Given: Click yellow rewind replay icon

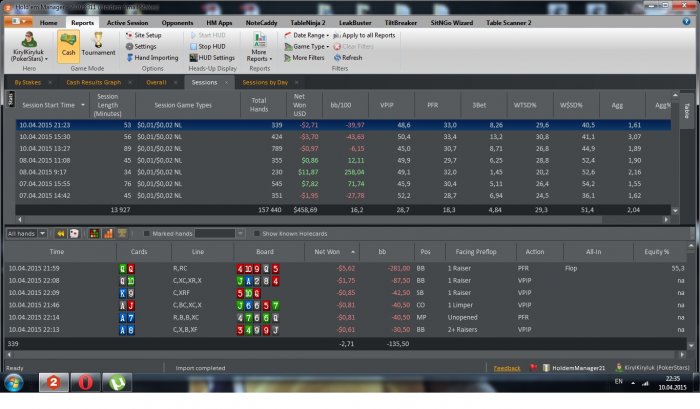Looking at the screenshot, I should [60, 234].
